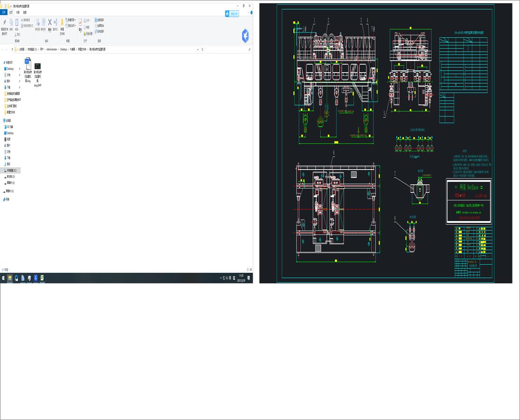
Task: Switch to large icons view toggle
Action: point(251,270)
